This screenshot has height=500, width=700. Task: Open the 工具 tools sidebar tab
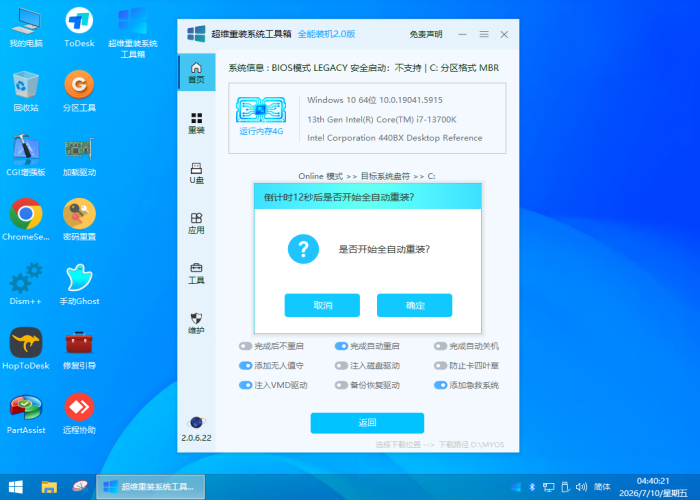pyautogui.click(x=196, y=273)
